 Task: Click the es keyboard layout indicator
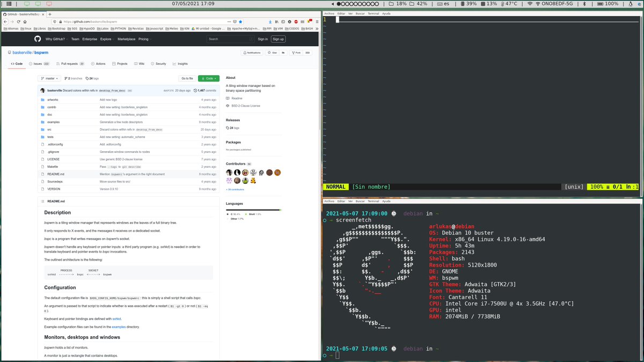point(443,4)
